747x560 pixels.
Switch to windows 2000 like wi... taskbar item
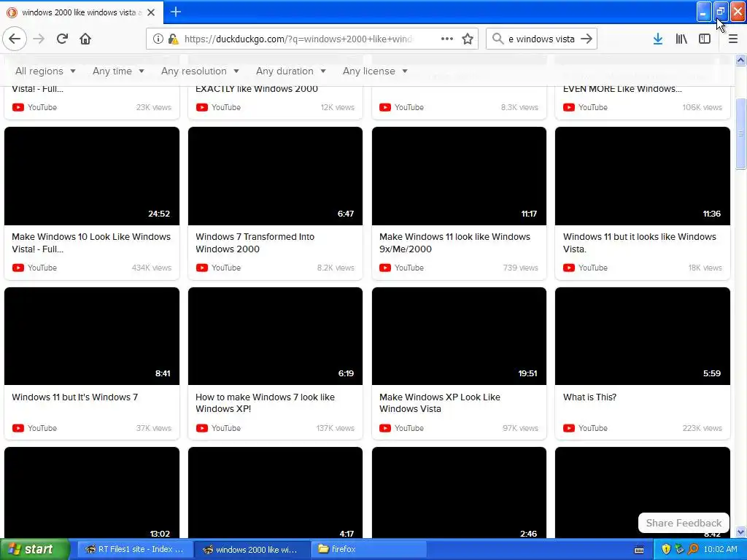pyautogui.click(x=251, y=549)
